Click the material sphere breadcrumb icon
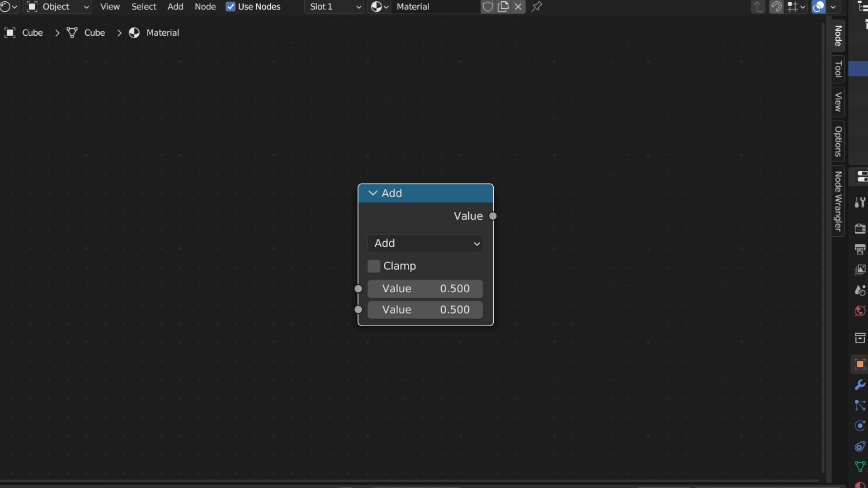The image size is (868, 488). [134, 33]
